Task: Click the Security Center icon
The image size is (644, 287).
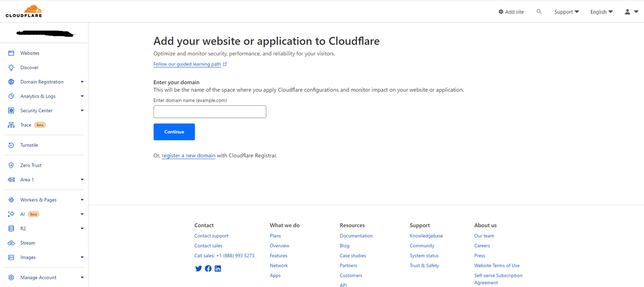Action: coord(11,111)
